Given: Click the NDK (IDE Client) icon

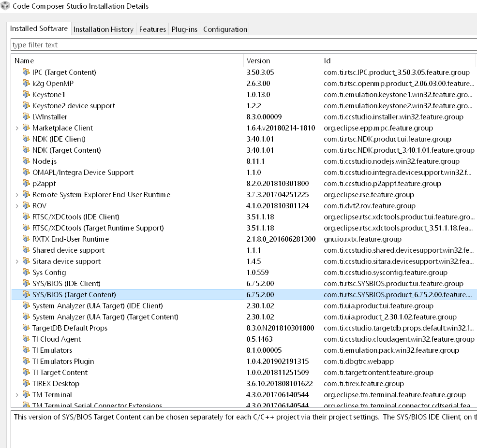Looking at the screenshot, I should click(26, 139).
